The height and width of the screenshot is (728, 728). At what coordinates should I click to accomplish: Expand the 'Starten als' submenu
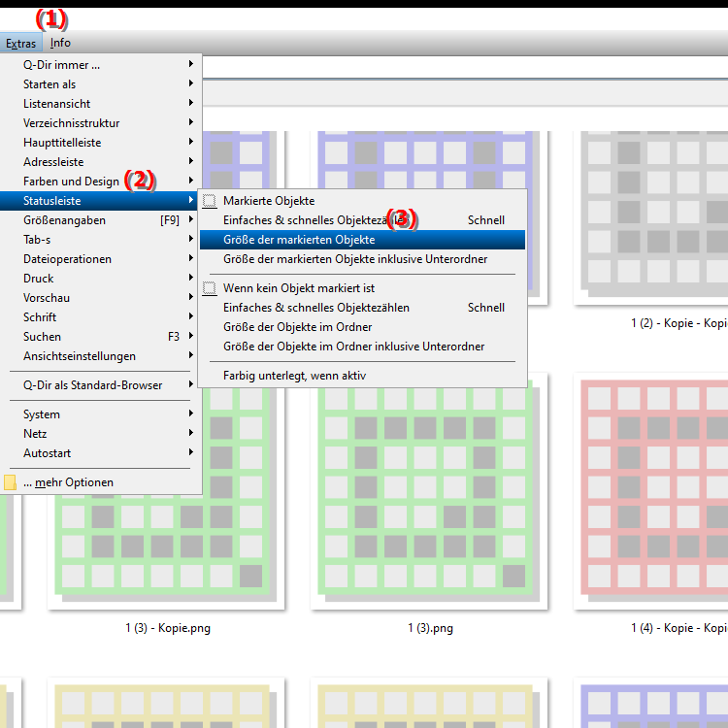coord(101,84)
